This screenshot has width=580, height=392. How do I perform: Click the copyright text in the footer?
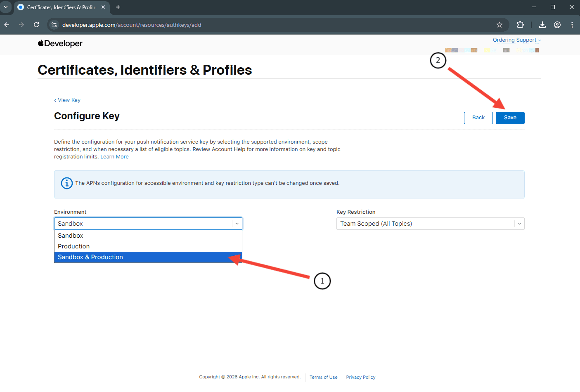point(250,377)
